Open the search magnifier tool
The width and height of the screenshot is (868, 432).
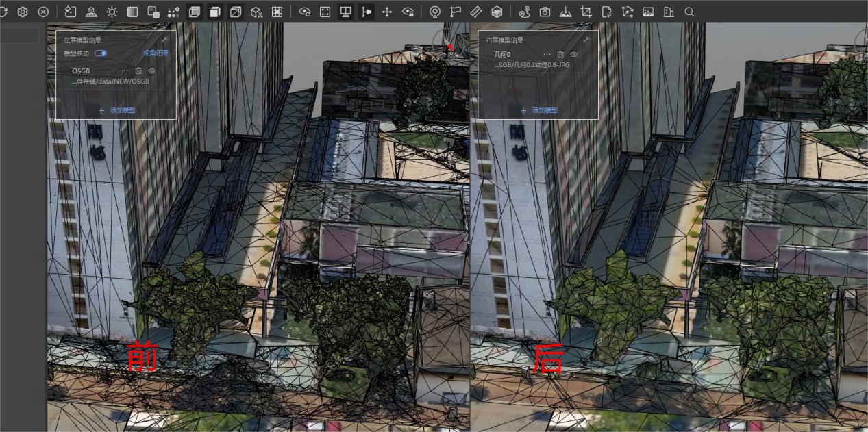pos(689,12)
